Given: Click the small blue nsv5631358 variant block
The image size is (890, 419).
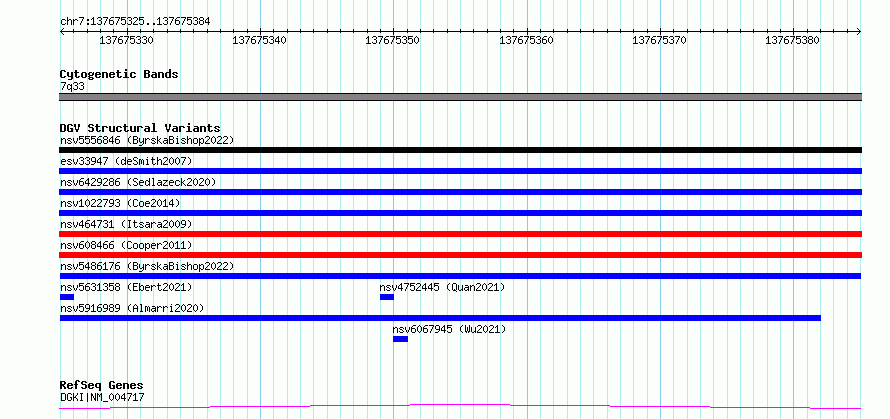Looking at the screenshot, I should click(67, 297).
